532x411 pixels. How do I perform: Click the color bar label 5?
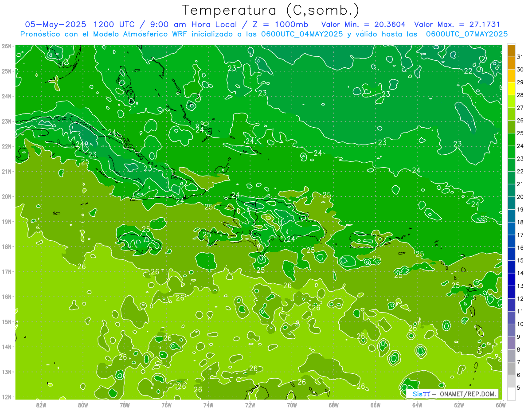(519, 388)
